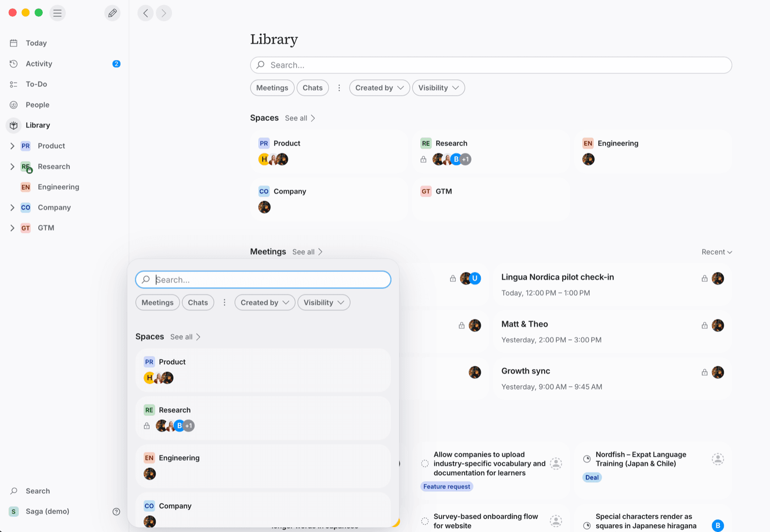770x532 pixels.
Task: Expand the Product space in sidebar
Action: point(12,146)
